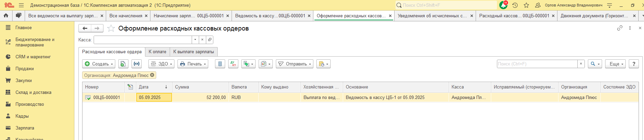
Task: Click the get link chain icon
Action: click(620, 28)
